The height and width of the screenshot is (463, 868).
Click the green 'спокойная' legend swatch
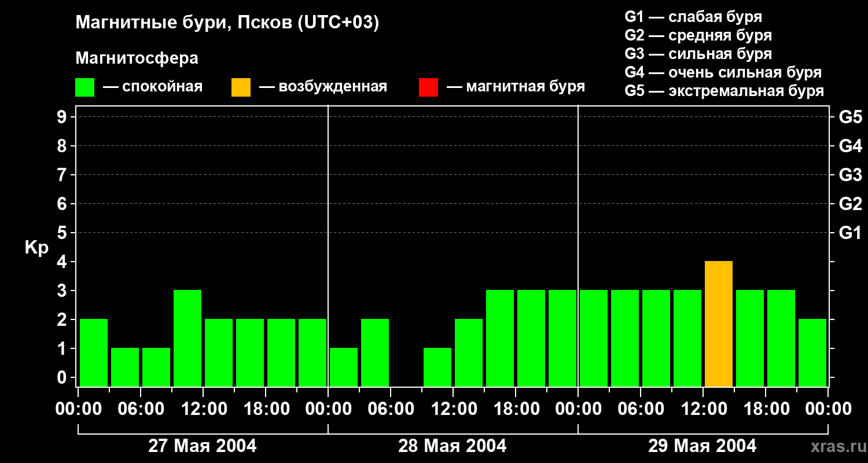(84, 87)
